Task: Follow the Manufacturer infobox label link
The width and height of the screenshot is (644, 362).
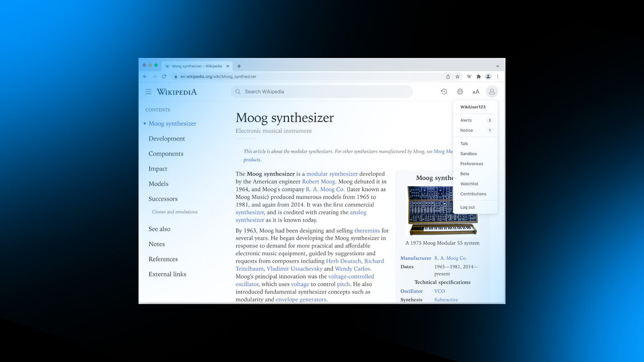Action: [x=416, y=258]
